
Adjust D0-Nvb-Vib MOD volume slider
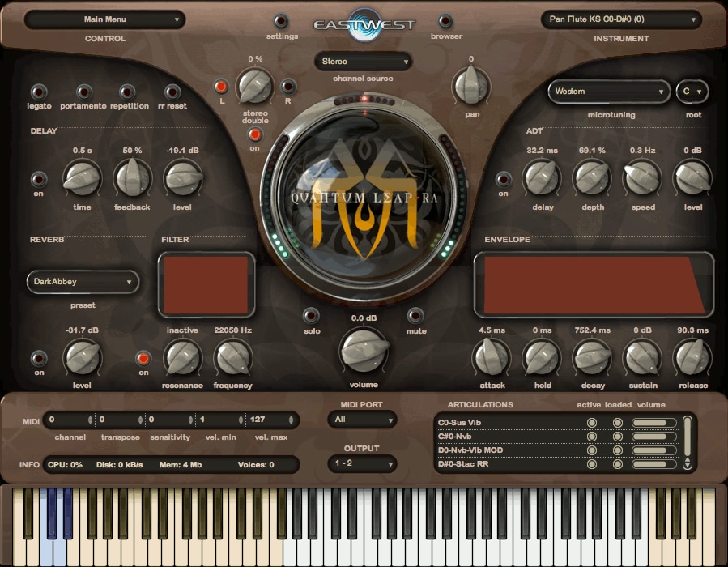[654, 450]
